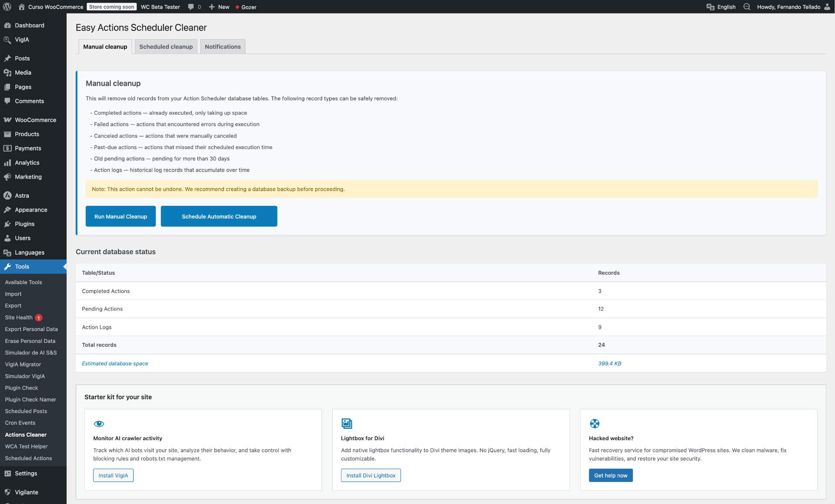Switch to the Notifications tab
835x504 pixels.
(223, 46)
